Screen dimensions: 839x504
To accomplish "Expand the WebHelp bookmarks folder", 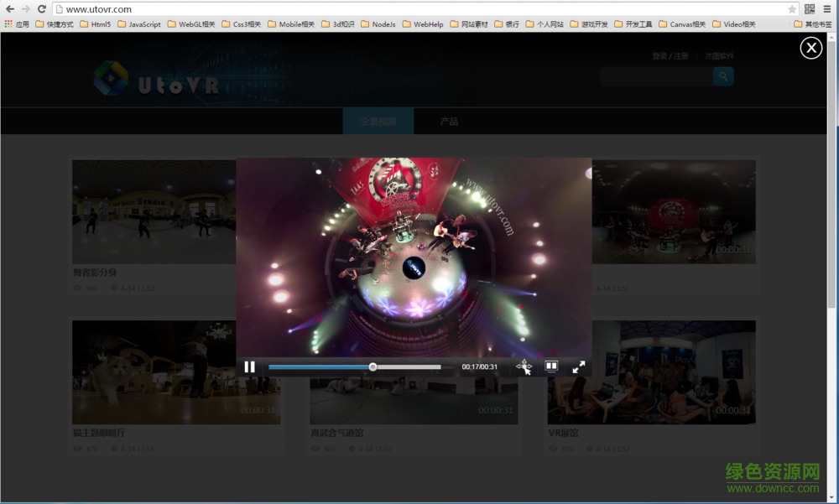I will 423,24.
